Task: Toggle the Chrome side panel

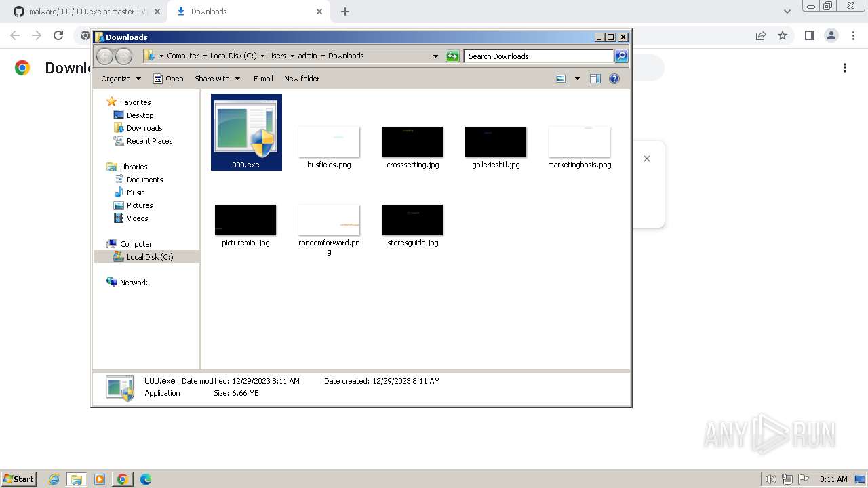Action: 809,35
